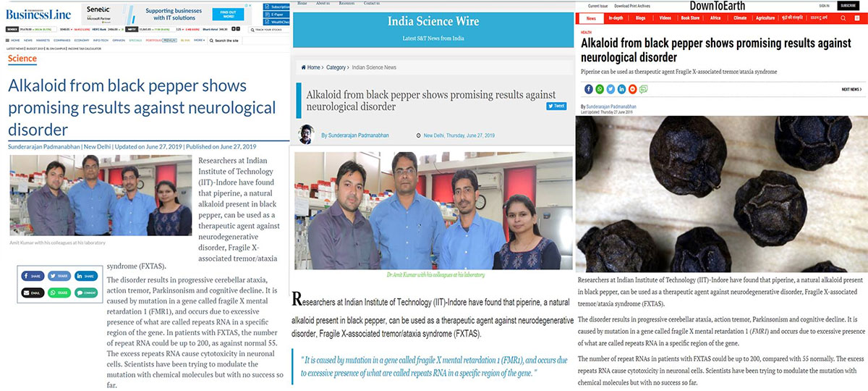
Task: Click the BusinessLine Facebook SHARE button
Action: point(33,276)
